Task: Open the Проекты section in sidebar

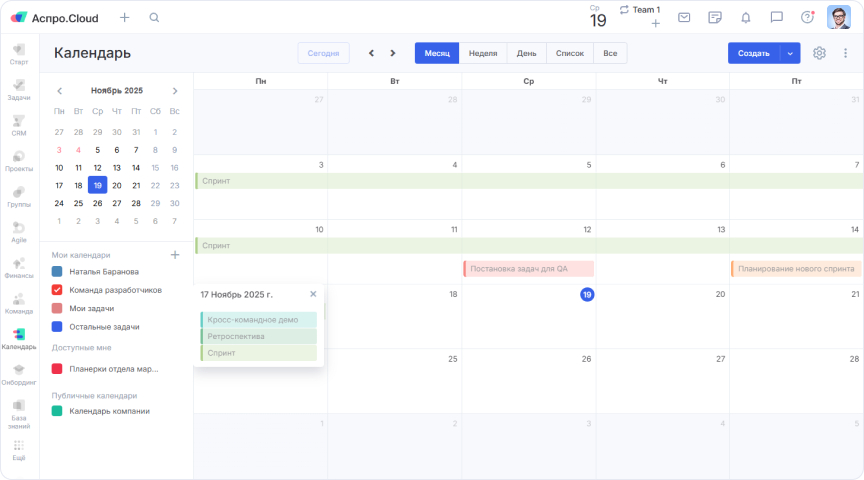Action: [19, 161]
